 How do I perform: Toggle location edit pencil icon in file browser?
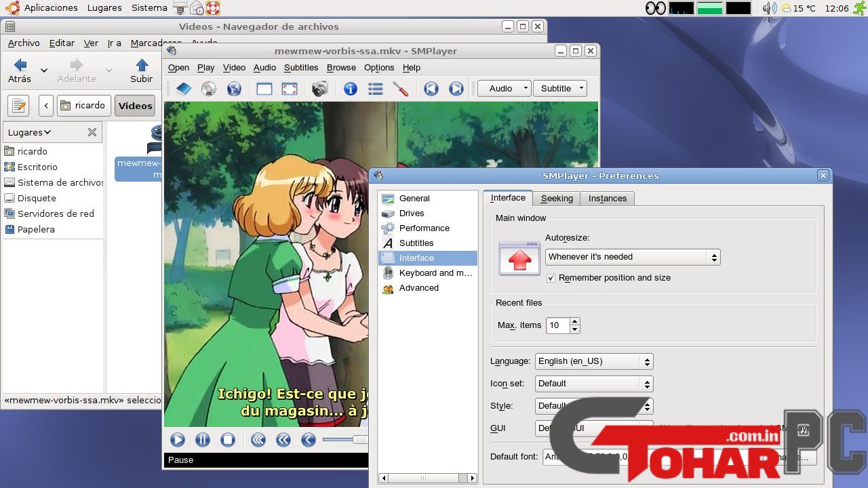click(x=18, y=106)
